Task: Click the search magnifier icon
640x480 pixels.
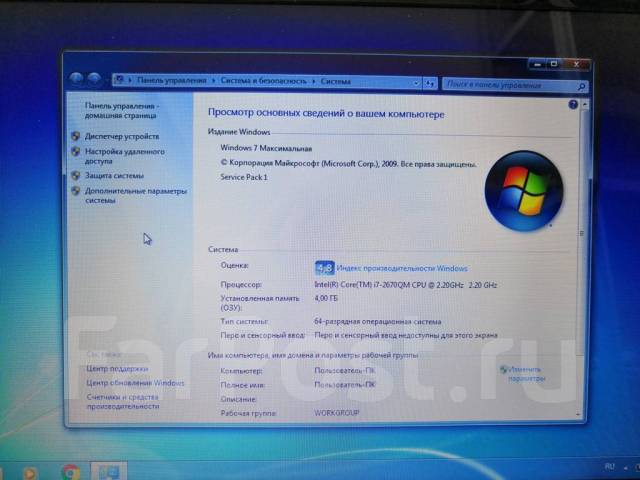Action: pyautogui.click(x=582, y=86)
